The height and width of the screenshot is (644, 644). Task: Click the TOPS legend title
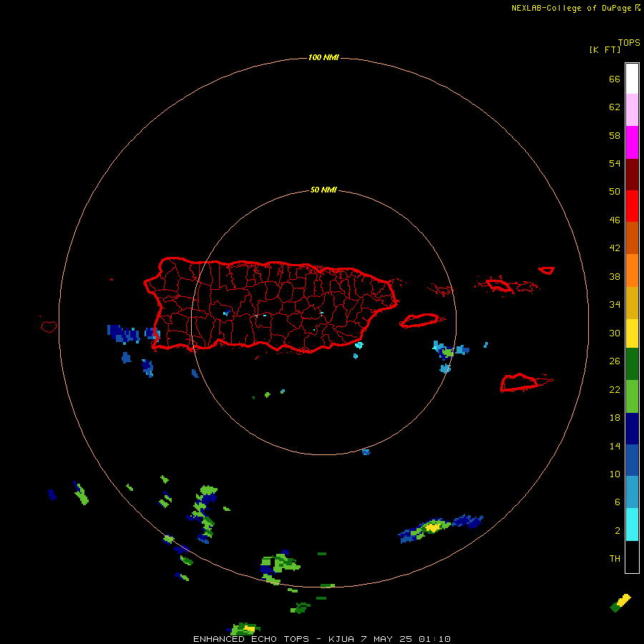click(629, 42)
